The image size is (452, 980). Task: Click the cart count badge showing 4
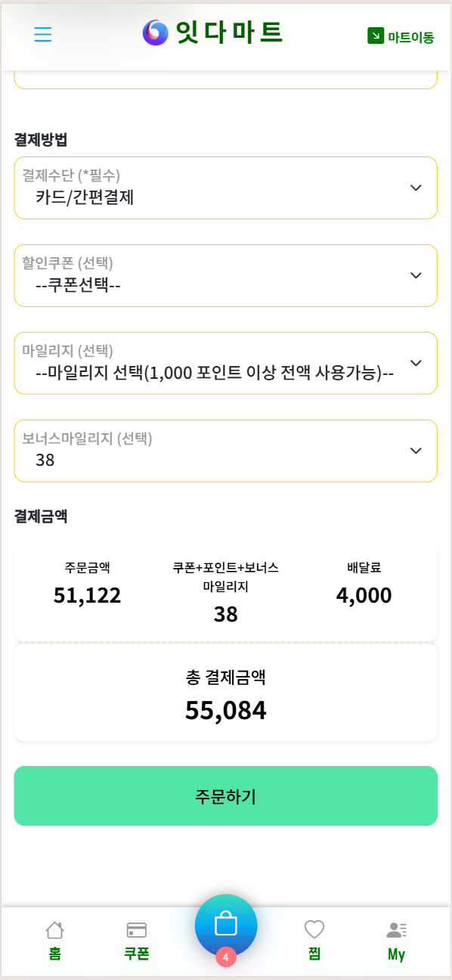[x=226, y=957]
